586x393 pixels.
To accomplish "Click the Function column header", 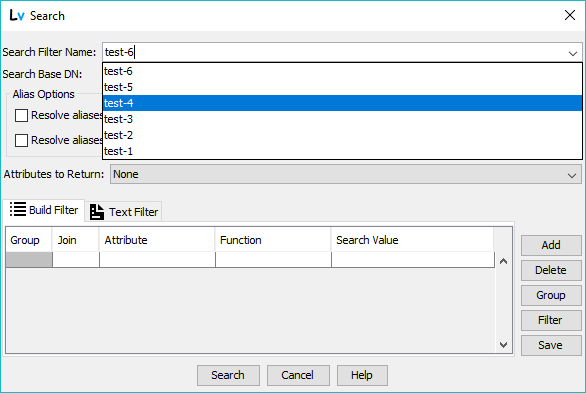I will (x=273, y=240).
